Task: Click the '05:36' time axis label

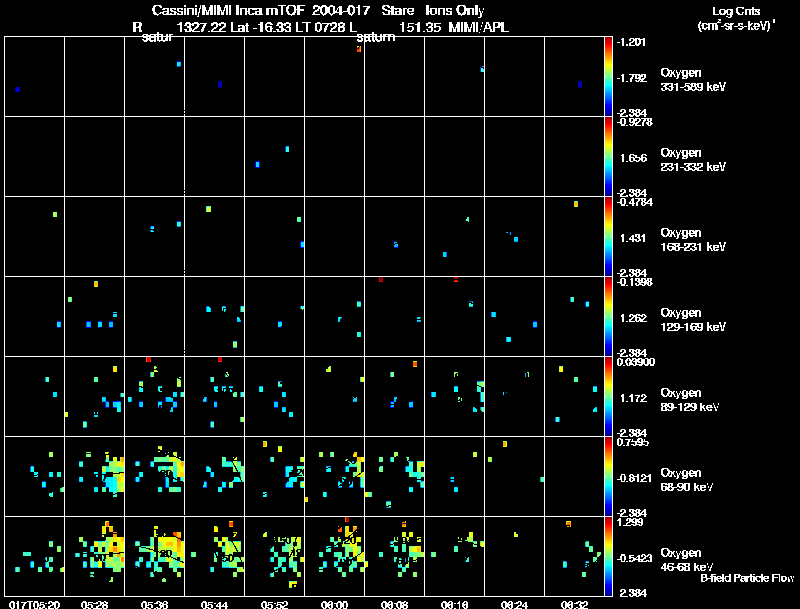Action: tap(155, 604)
